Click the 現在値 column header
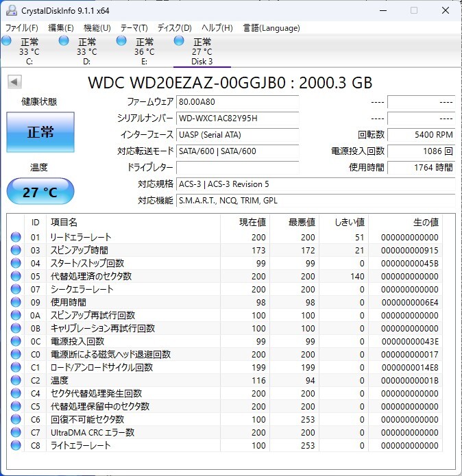Image resolution: width=462 pixels, height=476 pixels. 245,222
